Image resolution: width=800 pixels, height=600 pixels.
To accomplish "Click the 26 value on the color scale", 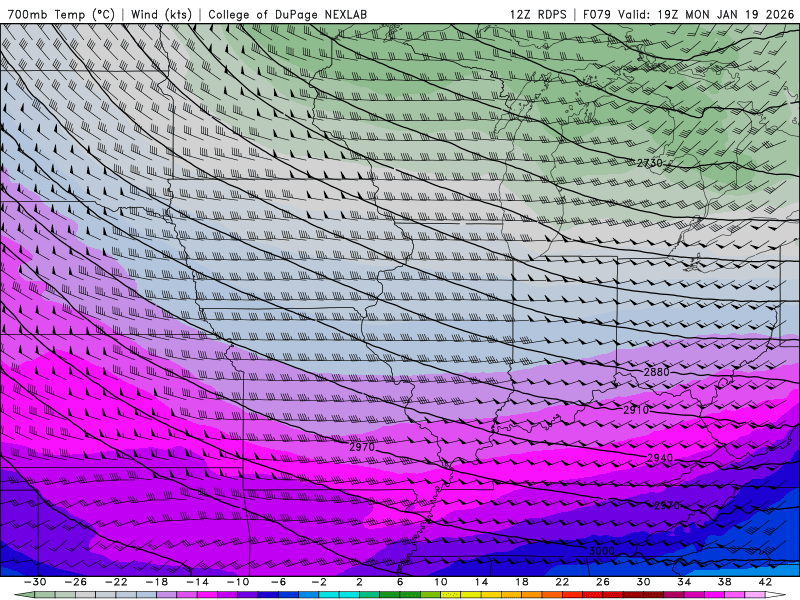I will (x=603, y=582).
